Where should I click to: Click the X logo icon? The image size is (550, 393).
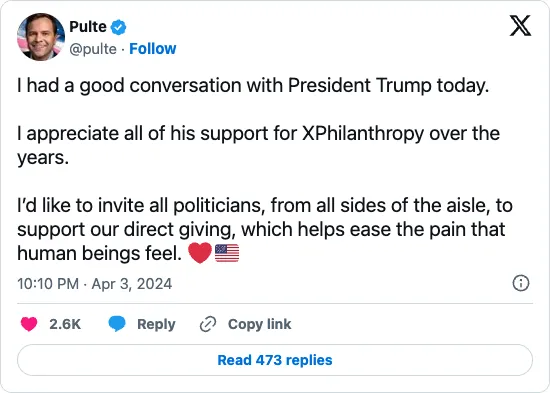coord(520,25)
